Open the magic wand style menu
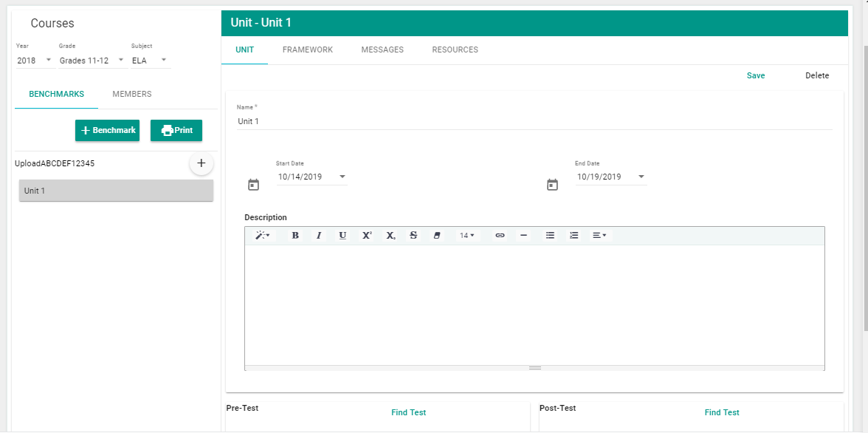The image size is (868, 433). [x=262, y=236]
